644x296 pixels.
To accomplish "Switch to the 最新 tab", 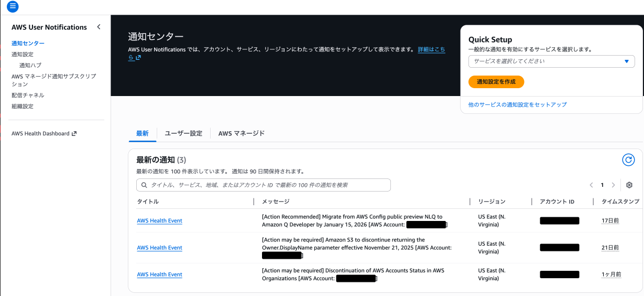I will pyautogui.click(x=143, y=133).
